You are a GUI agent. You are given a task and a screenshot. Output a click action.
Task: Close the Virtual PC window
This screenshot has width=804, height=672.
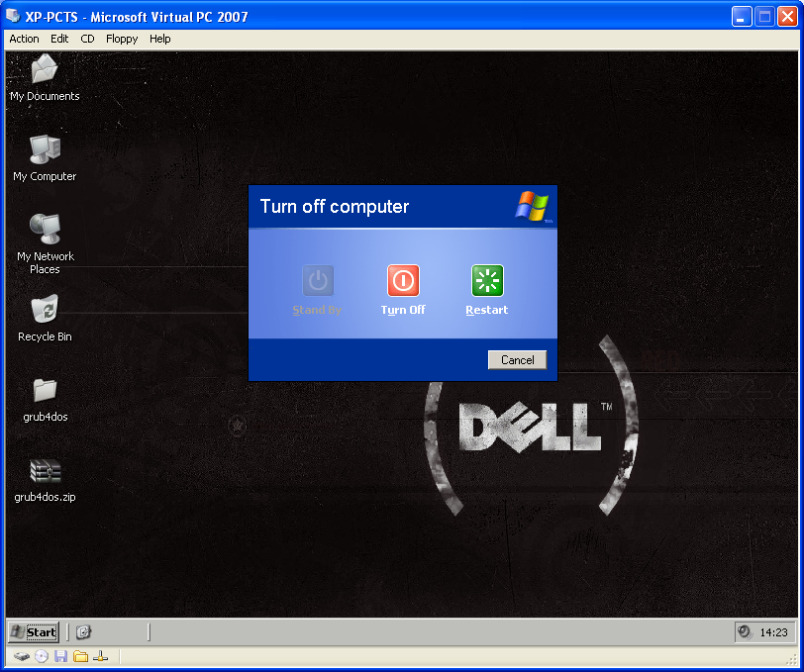pyautogui.click(x=787, y=17)
